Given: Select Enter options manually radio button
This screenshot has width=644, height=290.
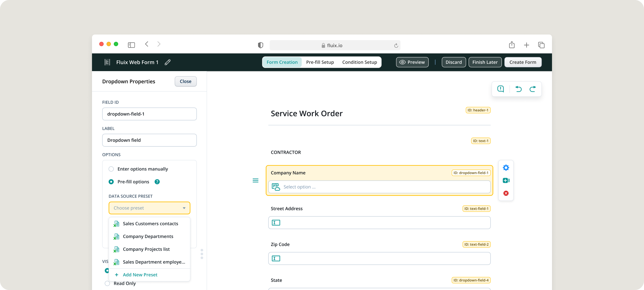Looking at the screenshot, I should pyautogui.click(x=111, y=169).
